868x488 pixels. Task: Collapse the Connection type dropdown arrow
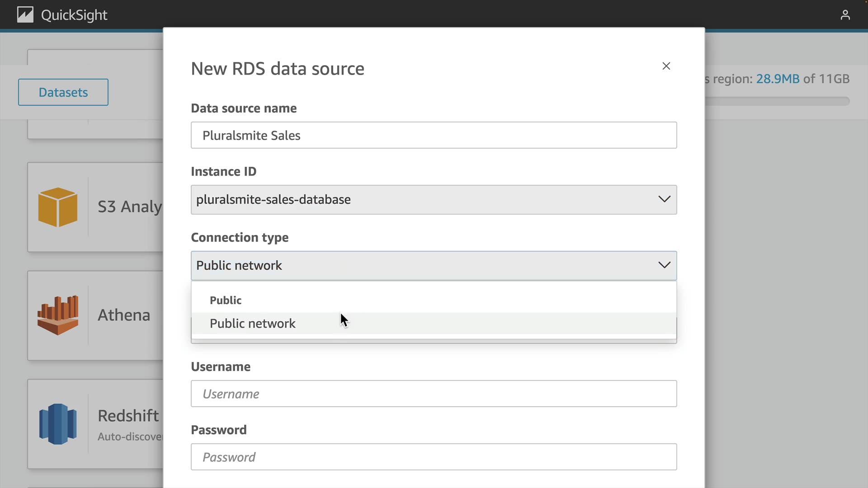click(x=664, y=265)
